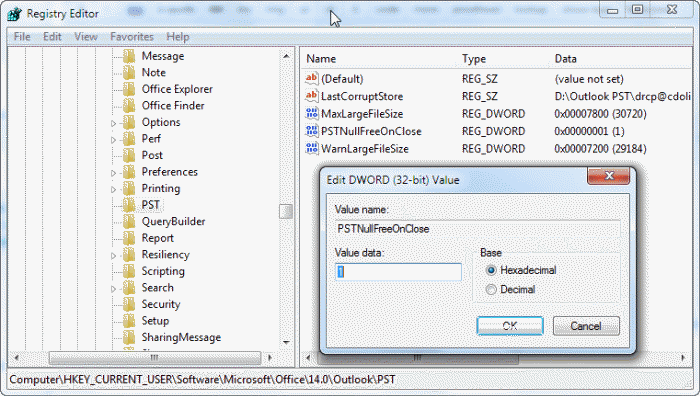Expand the Resiliency tree node
Viewport: 700px width, 396px height.
point(113,255)
